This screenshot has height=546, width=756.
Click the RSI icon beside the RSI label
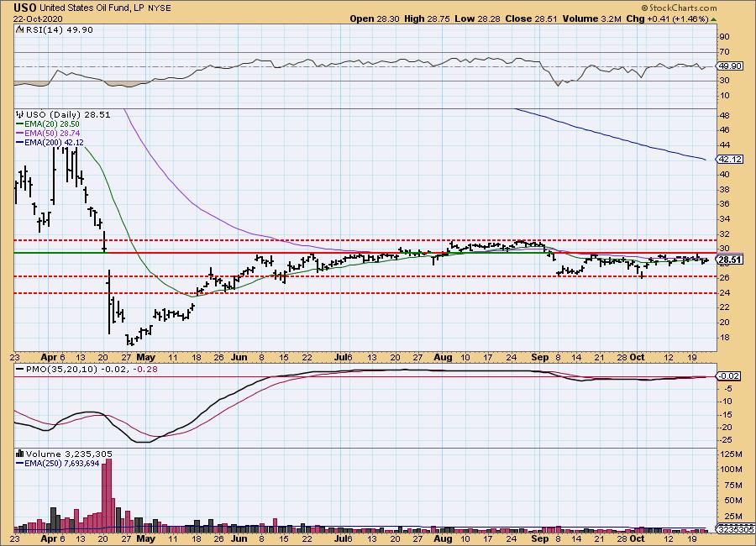[x=20, y=29]
